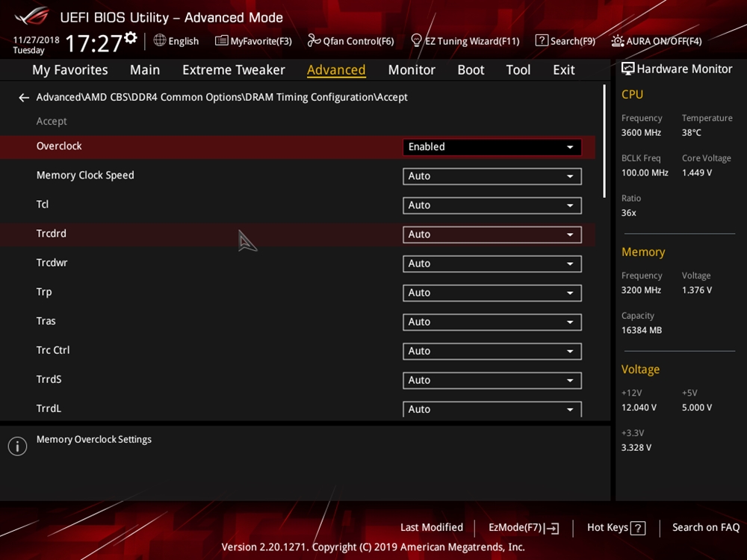Launch EZ Tuning Wizard(F11)
The height and width of the screenshot is (560, 747).
point(465,41)
